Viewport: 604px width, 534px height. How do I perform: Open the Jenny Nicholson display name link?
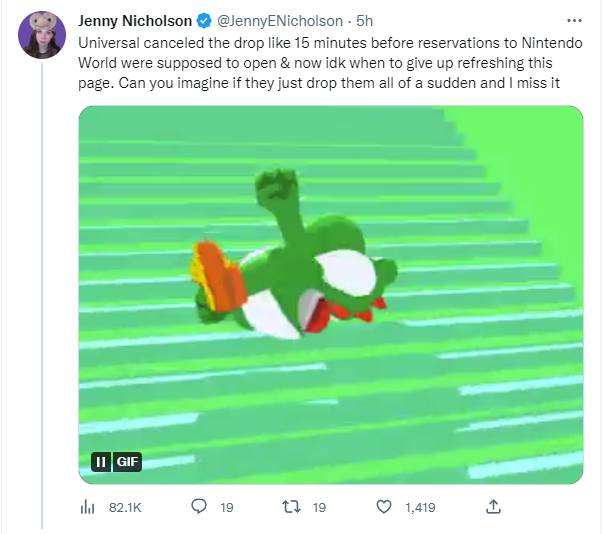tap(135, 21)
